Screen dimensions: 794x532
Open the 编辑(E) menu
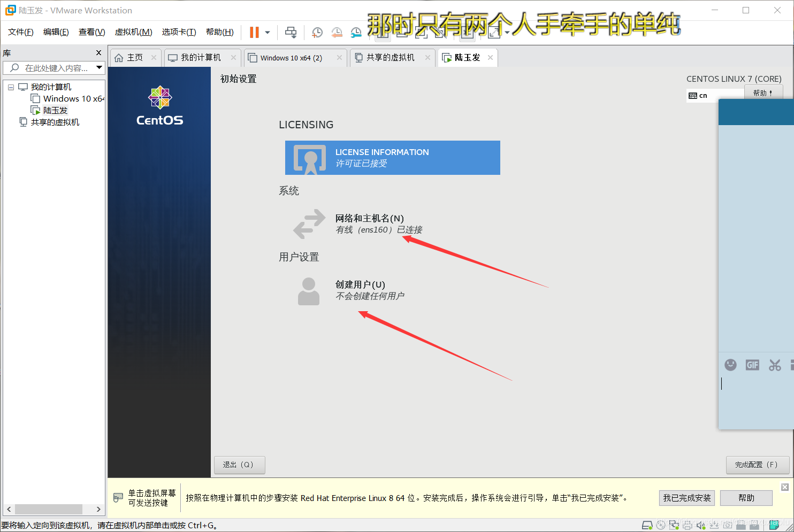56,32
